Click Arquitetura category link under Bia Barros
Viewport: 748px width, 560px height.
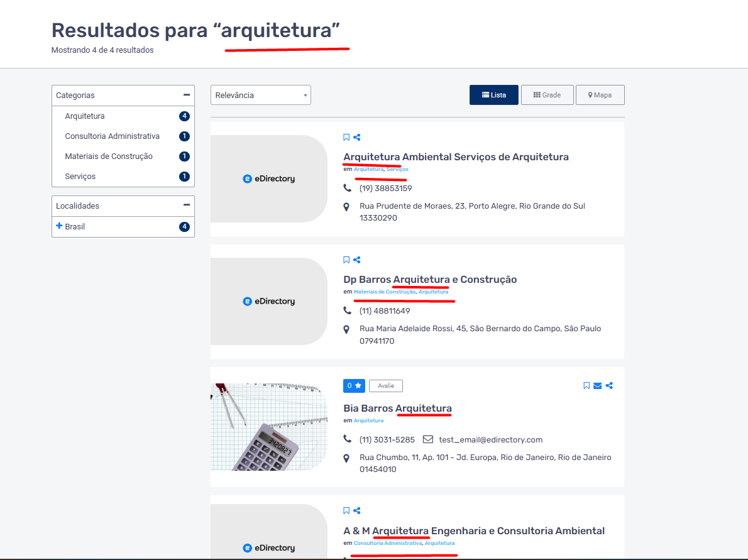click(x=368, y=420)
